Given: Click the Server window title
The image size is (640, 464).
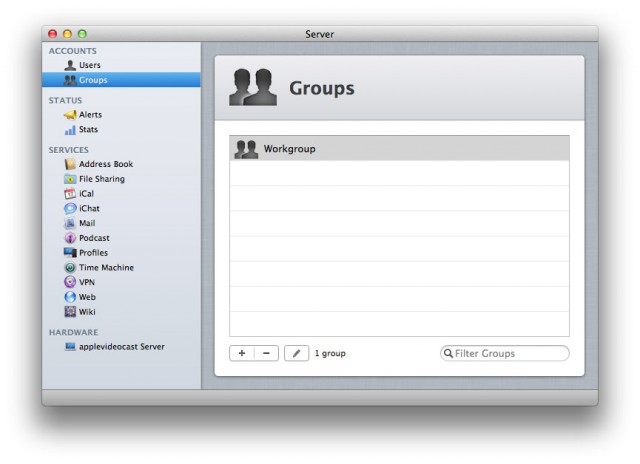Looking at the screenshot, I should (x=320, y=34).
